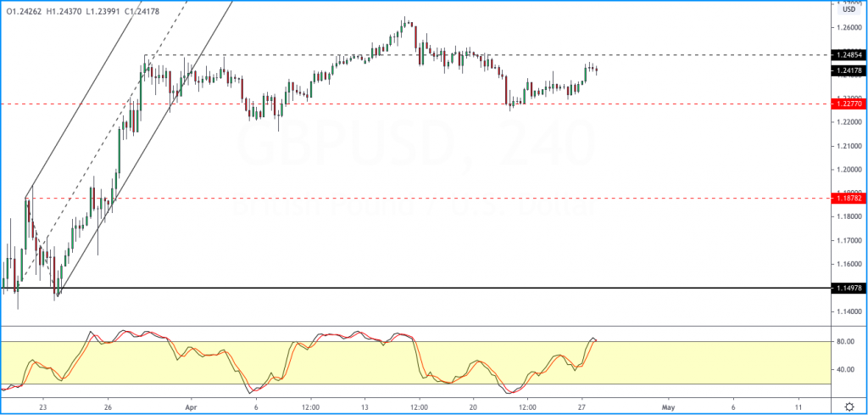Open chart settings via gear icon
This screenshot has height=415, width=868.
pos(849,407)
